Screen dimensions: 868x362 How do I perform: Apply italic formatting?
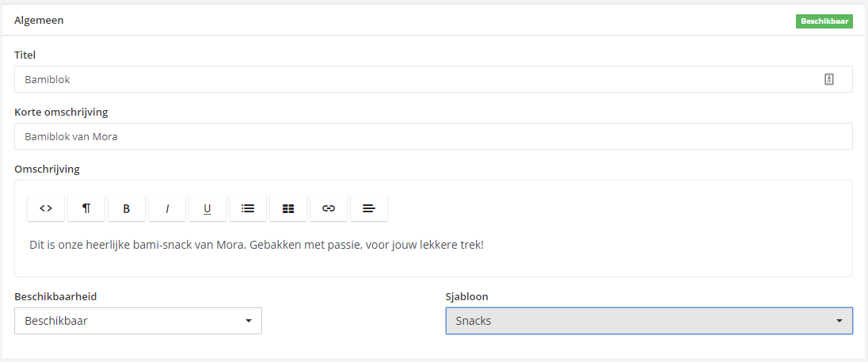[167, 208]
